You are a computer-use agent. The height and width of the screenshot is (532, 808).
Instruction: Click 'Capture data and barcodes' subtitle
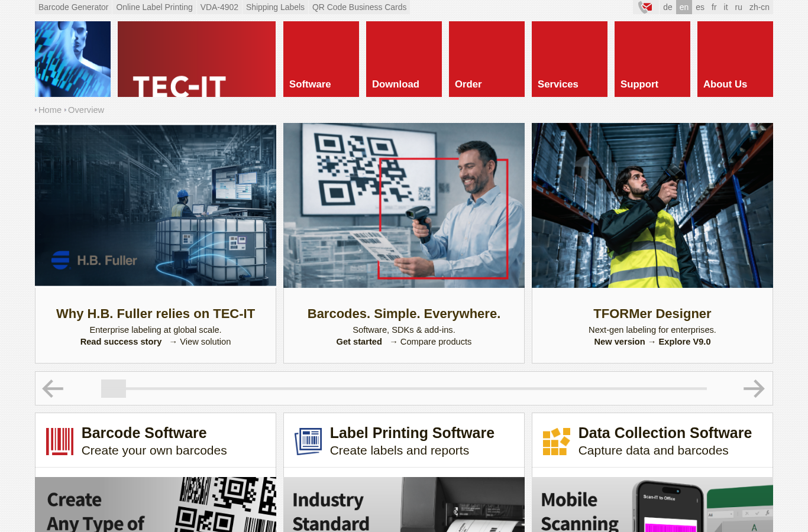(654, 450)
